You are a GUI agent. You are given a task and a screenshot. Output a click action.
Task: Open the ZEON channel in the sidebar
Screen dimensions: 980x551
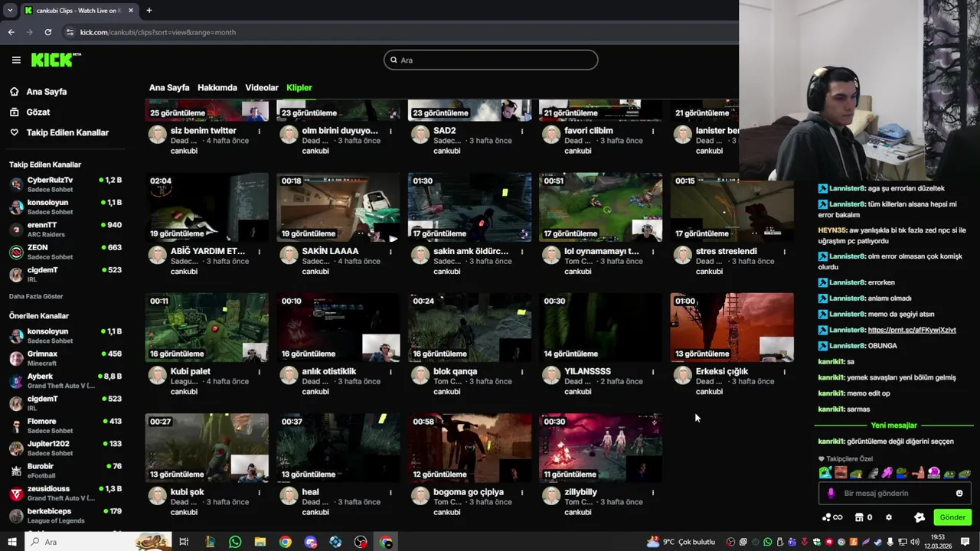pos(65,252)
